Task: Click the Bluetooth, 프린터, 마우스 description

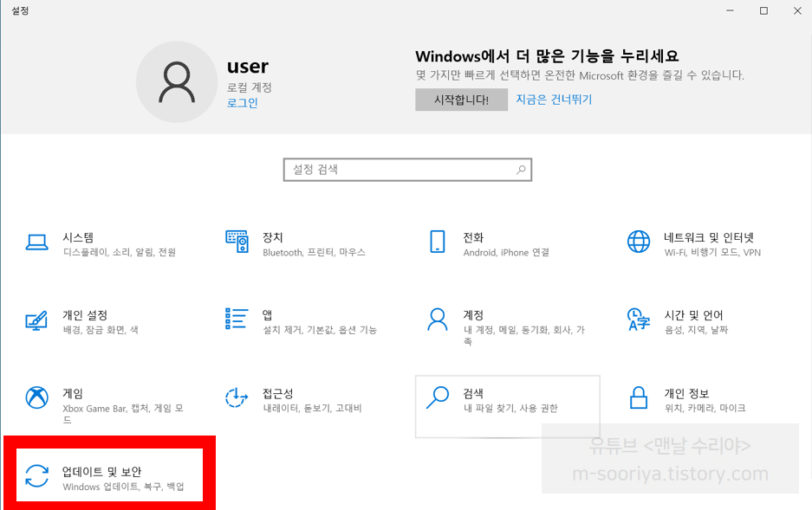Action: tap(315, 253)
